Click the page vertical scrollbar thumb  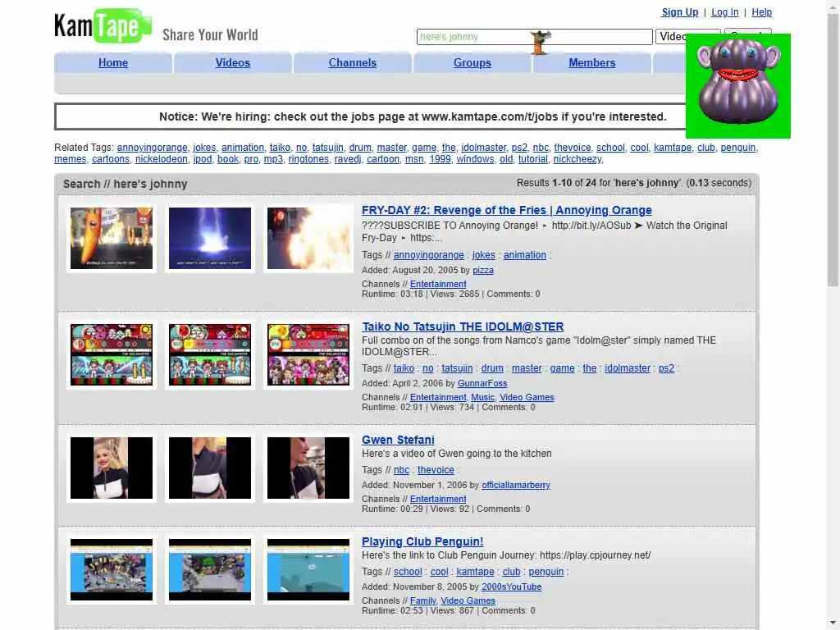click(833, 150)
